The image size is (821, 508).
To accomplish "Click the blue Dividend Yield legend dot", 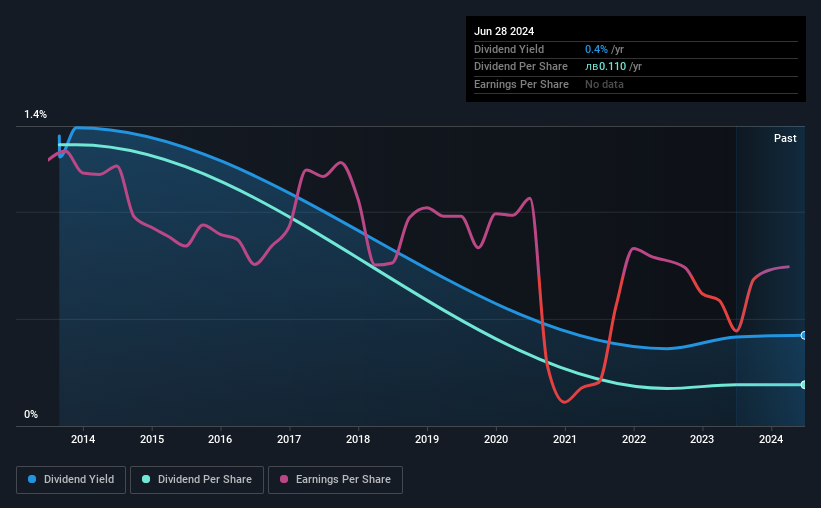I will pyautogui.click(x=32, y=479).
